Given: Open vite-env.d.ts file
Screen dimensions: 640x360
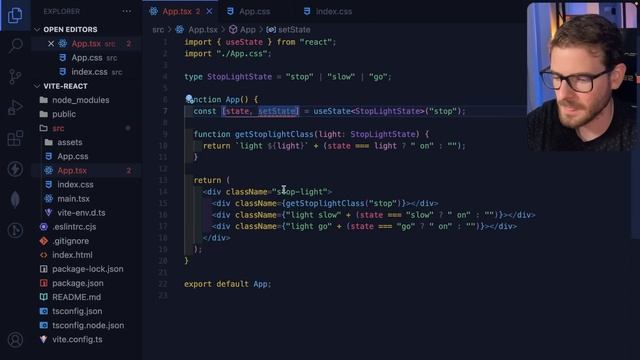Looking at the screenshot, I should (81, 213).
